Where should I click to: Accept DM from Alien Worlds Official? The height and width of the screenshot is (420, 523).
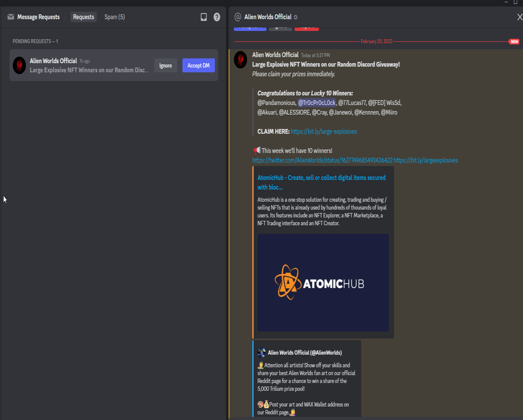198,65
